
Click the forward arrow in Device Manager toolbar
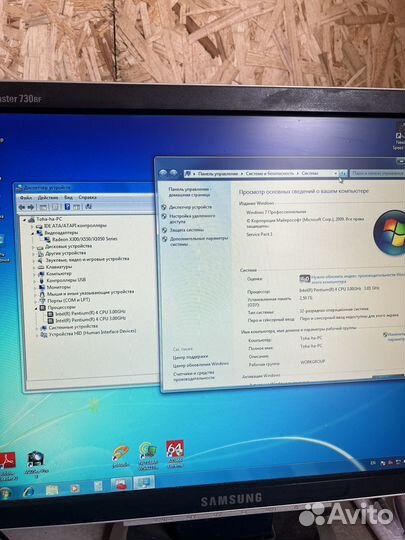[31, 207]
